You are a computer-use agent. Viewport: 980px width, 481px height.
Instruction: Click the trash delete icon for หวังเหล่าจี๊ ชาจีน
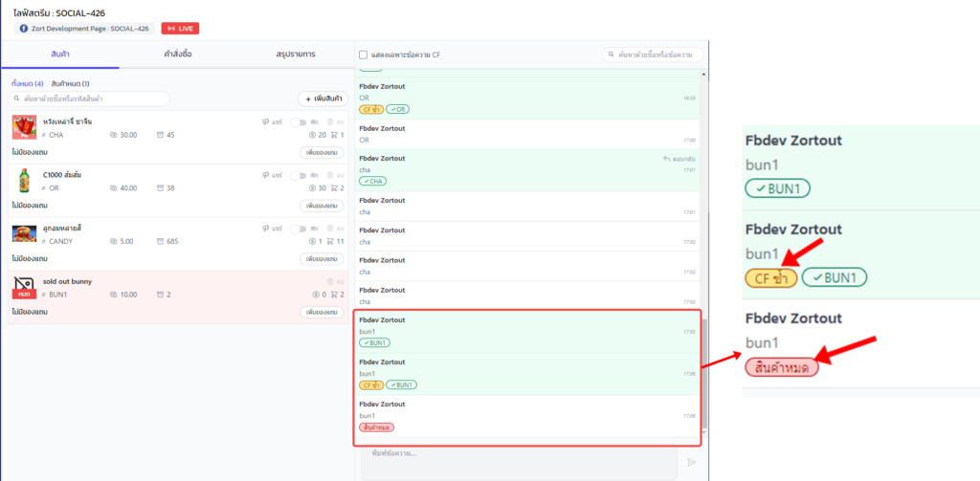(329, 121)
